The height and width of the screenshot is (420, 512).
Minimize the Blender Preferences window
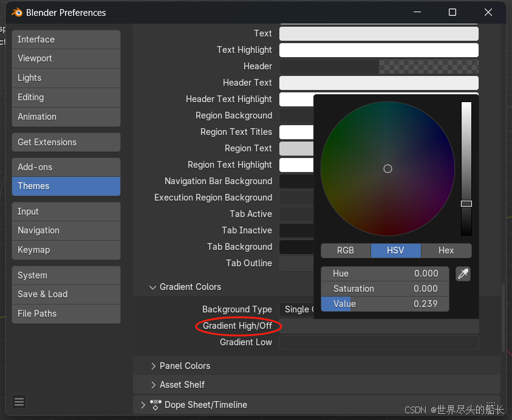[417, 12]
